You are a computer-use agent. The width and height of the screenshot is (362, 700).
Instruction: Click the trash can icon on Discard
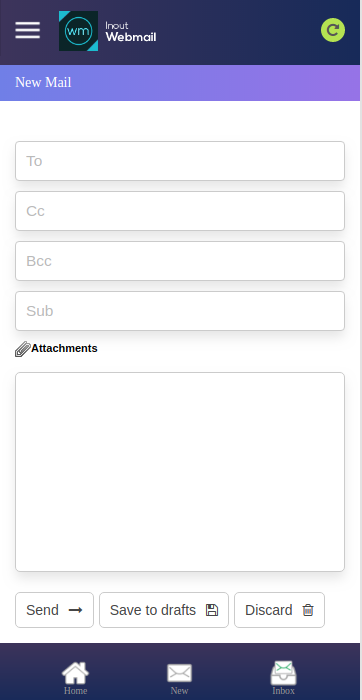click(308, 610)
